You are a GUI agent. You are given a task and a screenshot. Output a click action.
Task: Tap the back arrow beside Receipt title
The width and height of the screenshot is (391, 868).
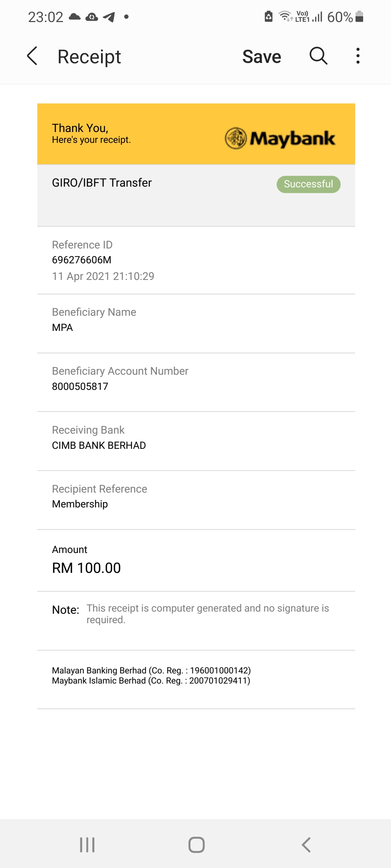pos(32,56)
